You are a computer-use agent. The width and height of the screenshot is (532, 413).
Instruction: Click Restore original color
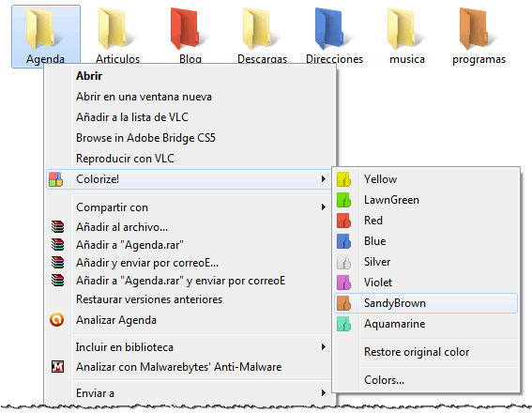click(417, 352)
